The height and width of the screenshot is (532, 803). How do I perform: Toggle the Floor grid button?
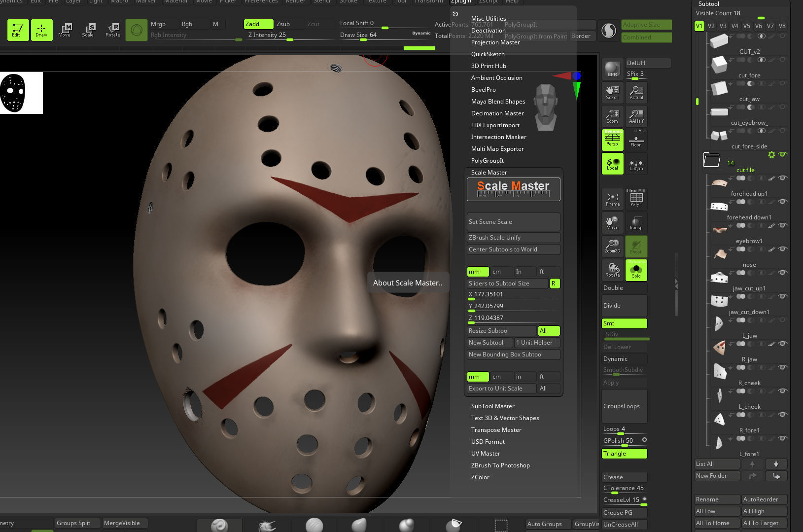click(x=636, y=140)
